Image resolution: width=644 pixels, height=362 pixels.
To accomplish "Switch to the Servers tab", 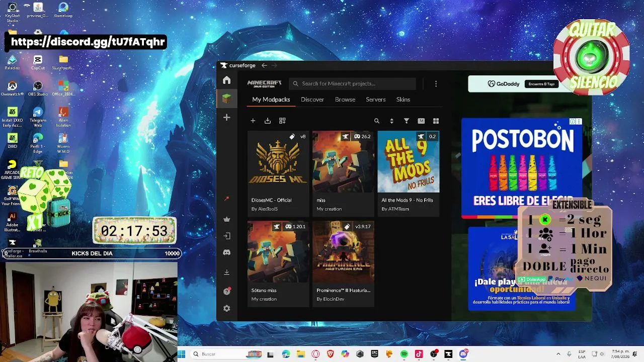I will pos(376,100).
